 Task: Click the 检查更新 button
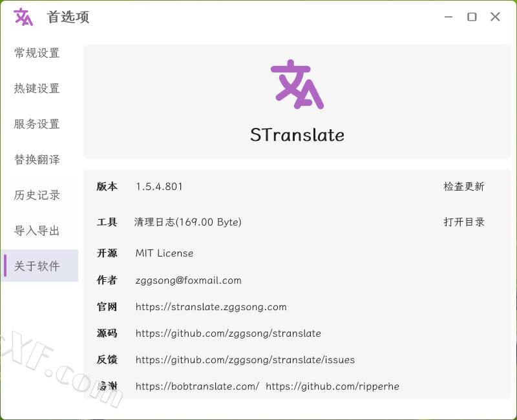(x=463, y=187)
